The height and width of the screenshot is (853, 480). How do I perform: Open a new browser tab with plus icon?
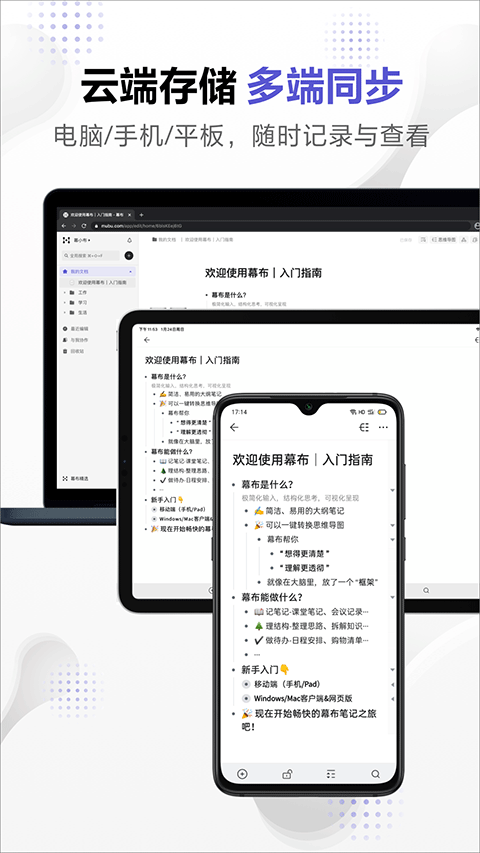pyautogui.click(x=141, y=215)
